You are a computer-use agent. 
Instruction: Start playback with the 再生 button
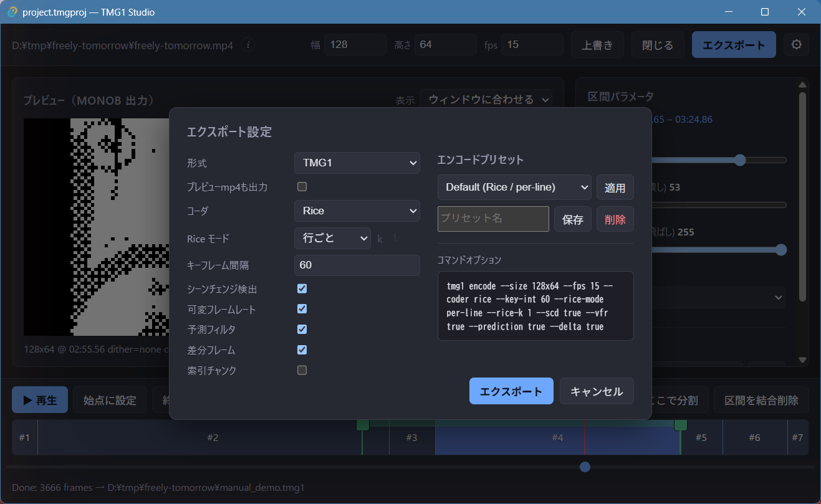point(40,400)
